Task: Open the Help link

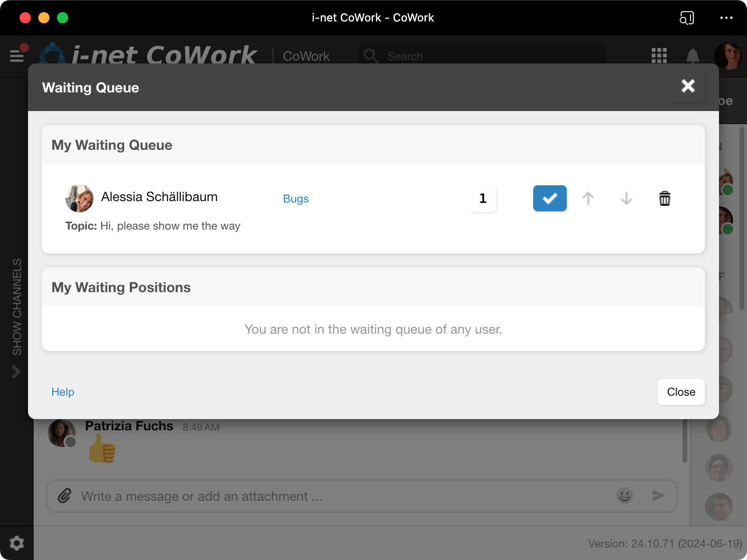Action: [x=63, y=392]
